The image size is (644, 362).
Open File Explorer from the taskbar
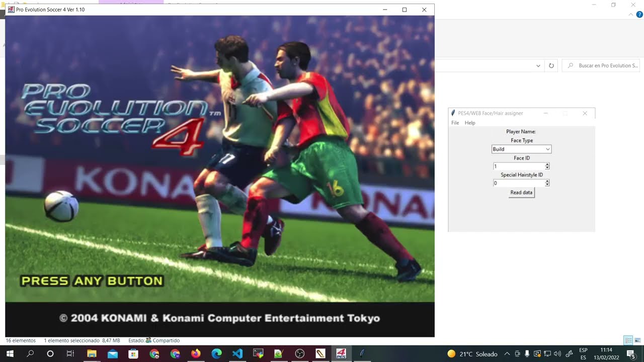(x=92, y=353)
